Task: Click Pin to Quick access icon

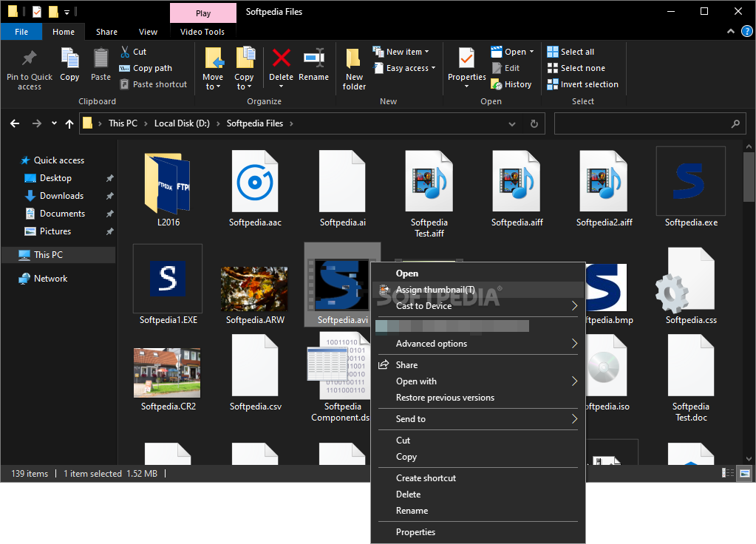Action: [30, 59]
